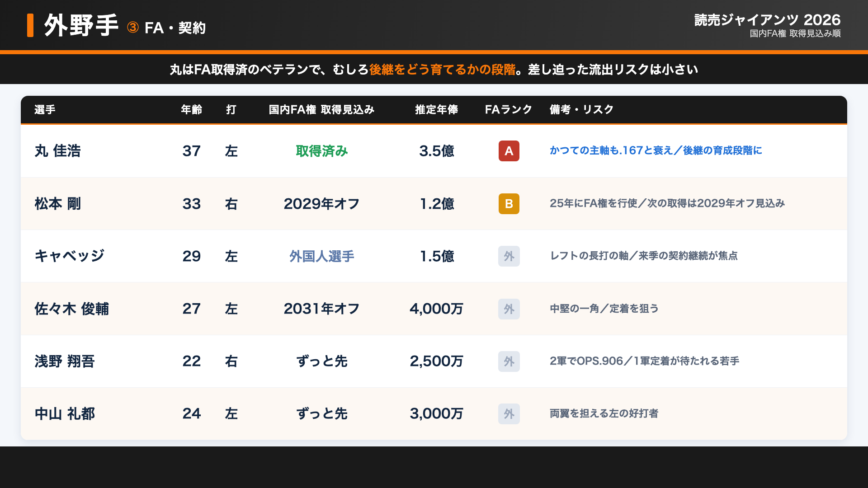The height and width of the screenshot is (488, 868).
Task: Click the note レフトの長打の軸
Action: [589, 256]
